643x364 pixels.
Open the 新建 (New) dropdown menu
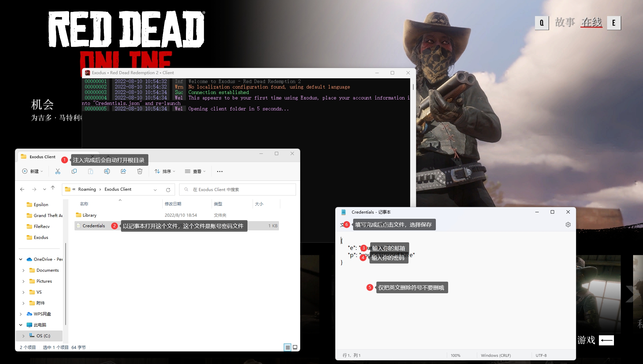click(x=33, y=171)
